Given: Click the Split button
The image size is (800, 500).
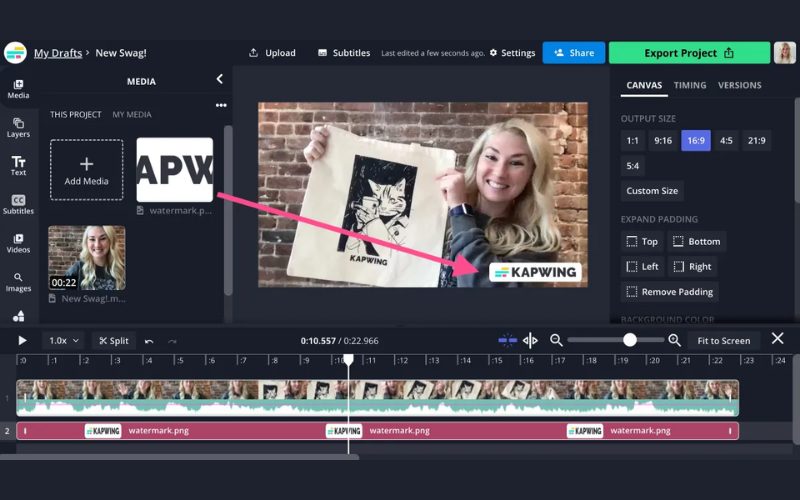Looking at the screenshot, I should click(x=114, y=341).
